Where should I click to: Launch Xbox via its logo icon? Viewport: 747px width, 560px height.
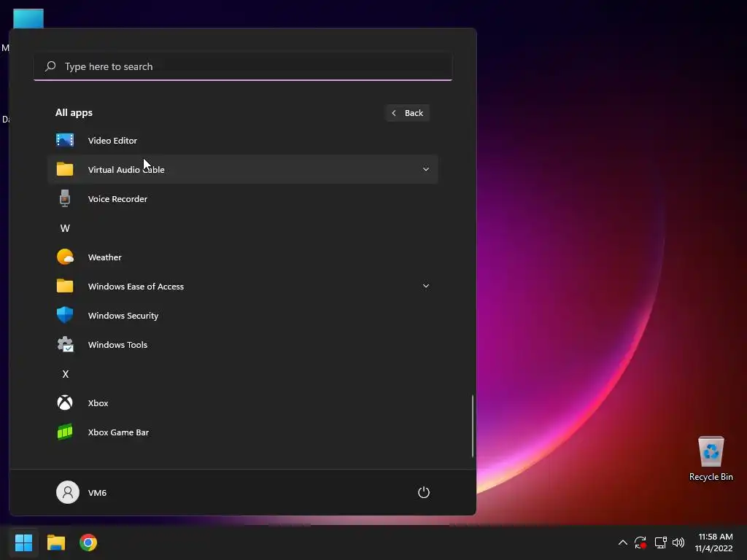point(65,402)
